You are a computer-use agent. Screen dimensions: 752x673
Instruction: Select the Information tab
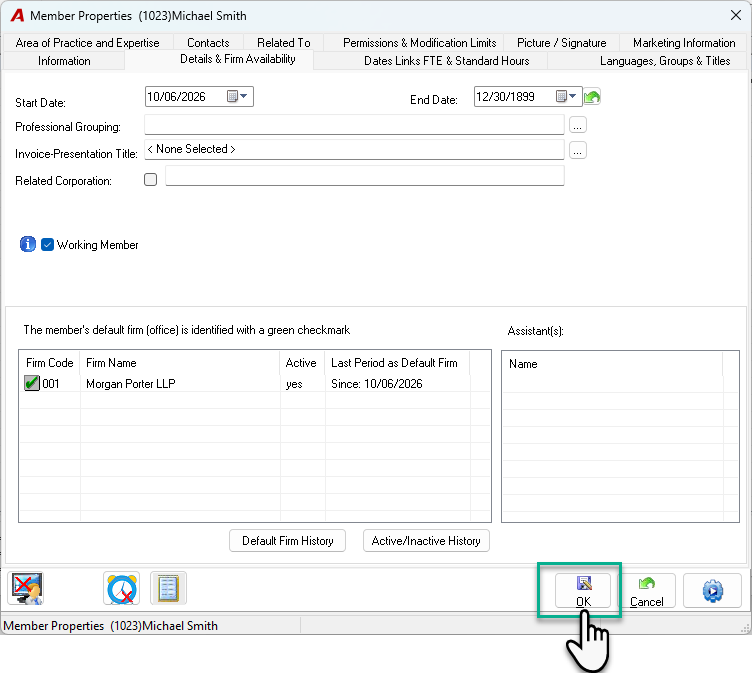click(64, 61)
